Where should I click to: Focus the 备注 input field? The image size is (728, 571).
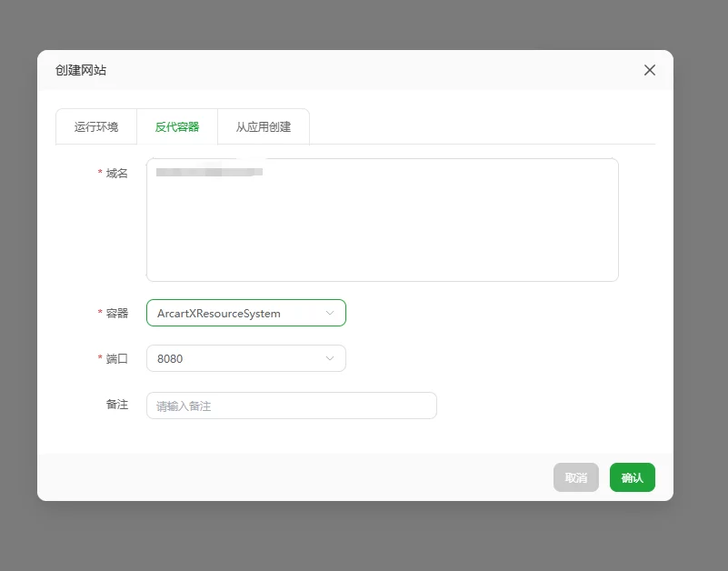(x=291, y=406)
